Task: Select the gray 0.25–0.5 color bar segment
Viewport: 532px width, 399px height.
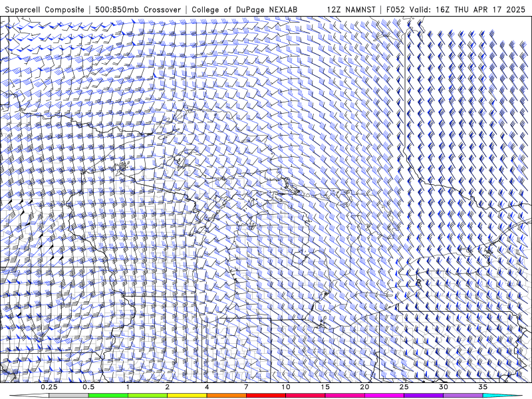Action: 68,396
